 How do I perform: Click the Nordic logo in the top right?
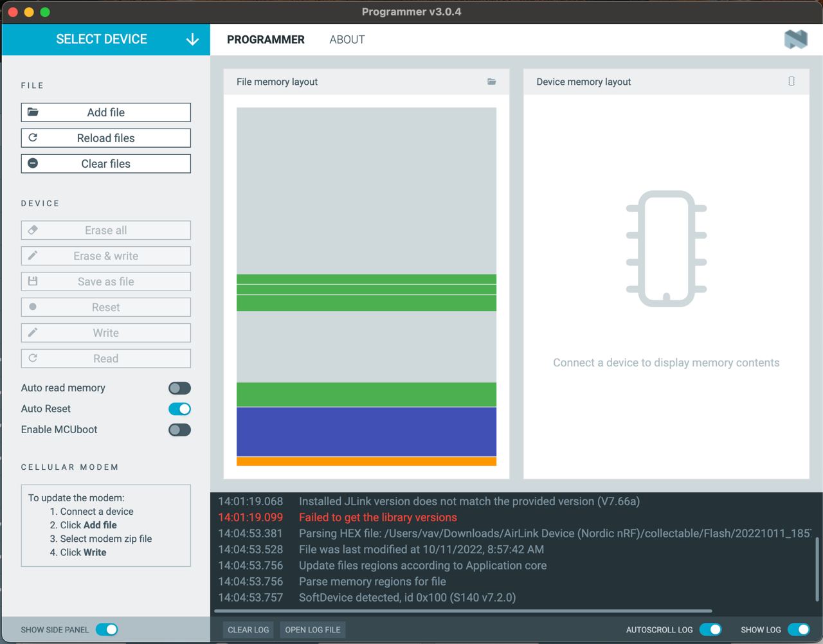[795, 39]
